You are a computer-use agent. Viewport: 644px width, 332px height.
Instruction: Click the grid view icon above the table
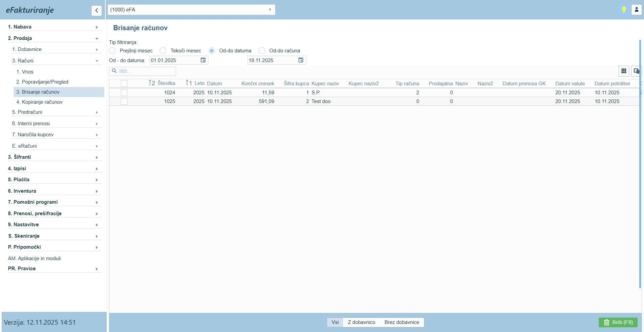[x=624, y=71]
